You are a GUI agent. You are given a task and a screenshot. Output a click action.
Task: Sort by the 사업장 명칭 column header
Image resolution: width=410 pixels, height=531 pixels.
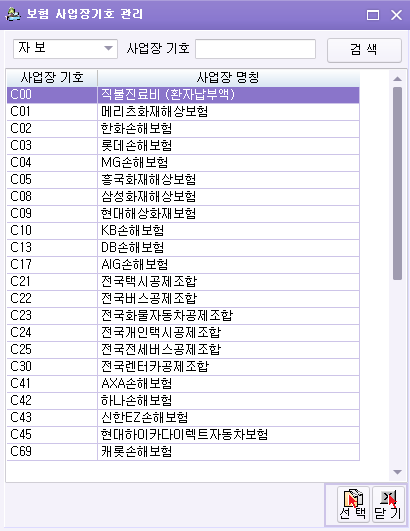click(229, 78)
